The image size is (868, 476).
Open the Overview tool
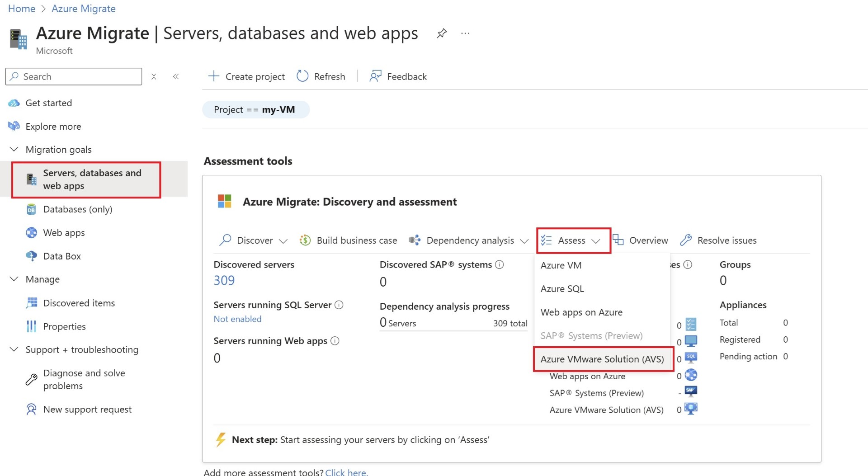pos(640,240)
